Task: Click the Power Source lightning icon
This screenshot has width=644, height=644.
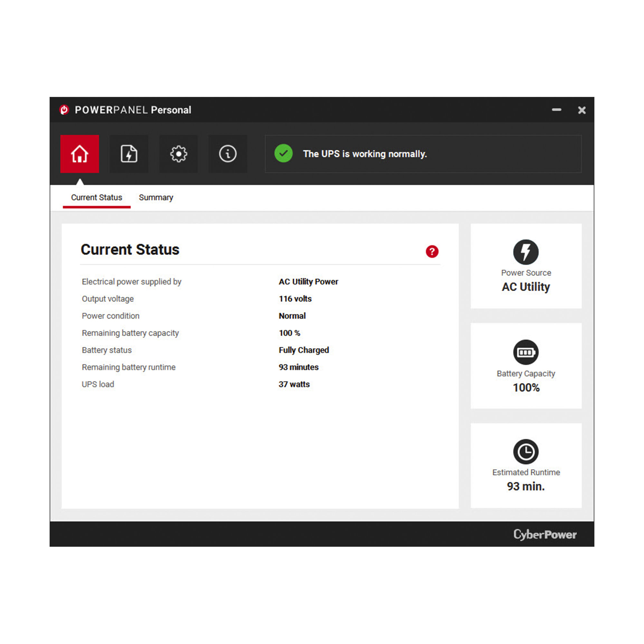Action: click(x=525, y=252)
